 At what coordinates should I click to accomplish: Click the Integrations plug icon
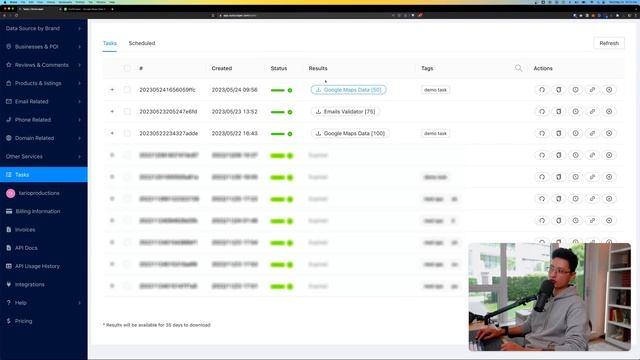tap(9, 284)
